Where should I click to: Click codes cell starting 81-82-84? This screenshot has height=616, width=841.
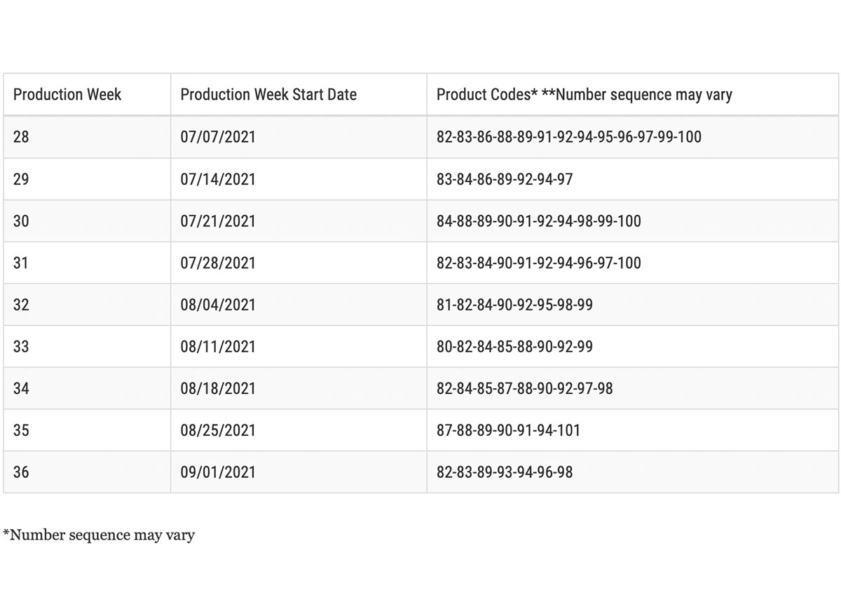tap(514, 305)
